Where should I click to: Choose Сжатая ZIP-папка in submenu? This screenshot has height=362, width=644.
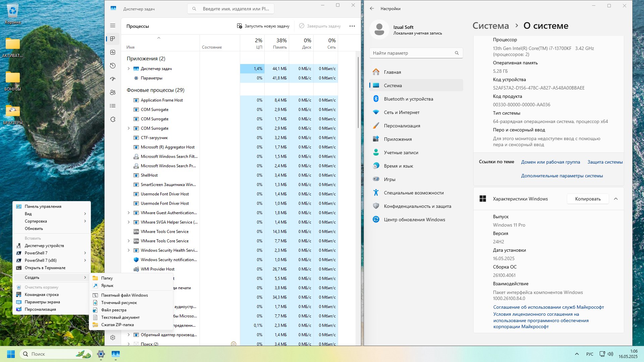coord(131,325)
